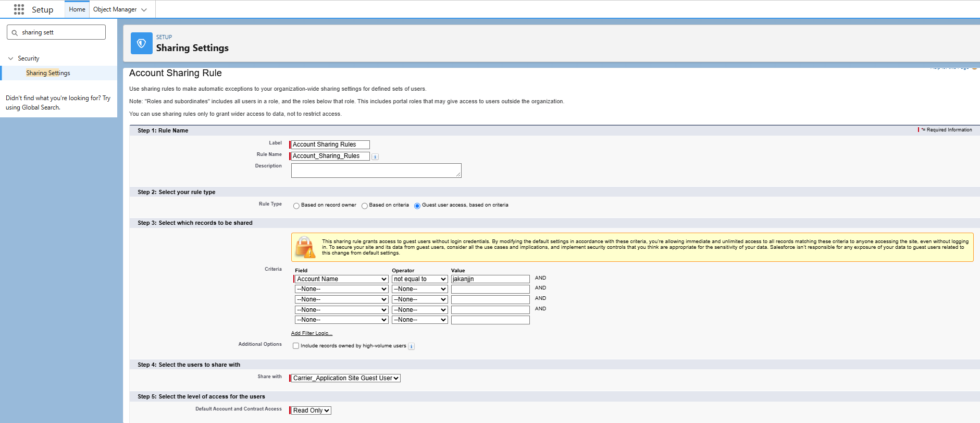Viewport: 980px width, 423px height.
Task: Open the Object Manager tab dropdown arrow
Action: click(144, 10)
